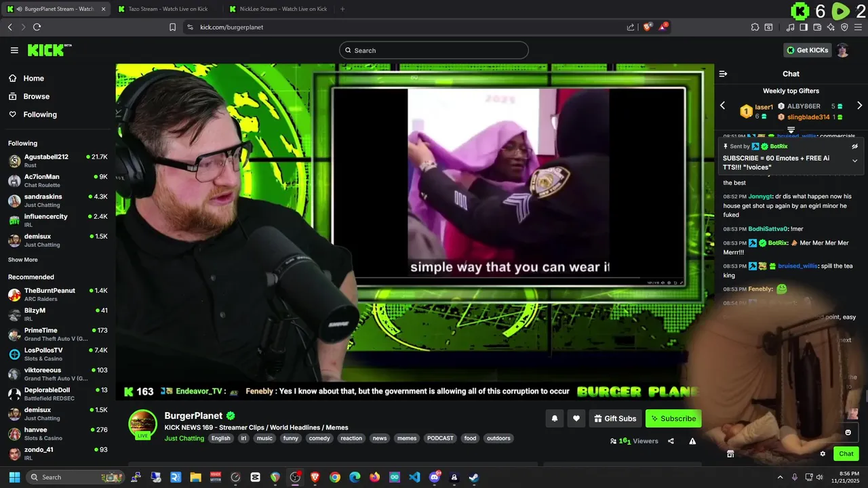Click the green Subscribe button
Image resolution: width=868 pixels, height=488 pixels.
click(673, 418)
